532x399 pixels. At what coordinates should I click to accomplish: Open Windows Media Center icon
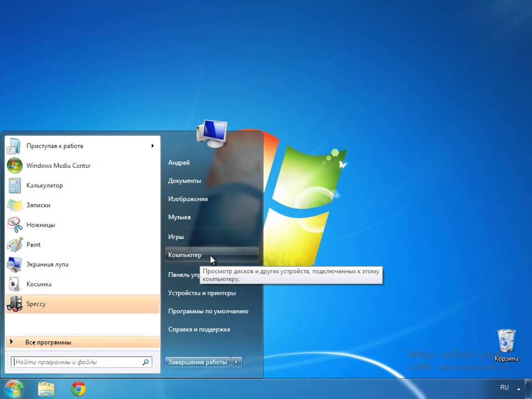click(x=14, y=166)
